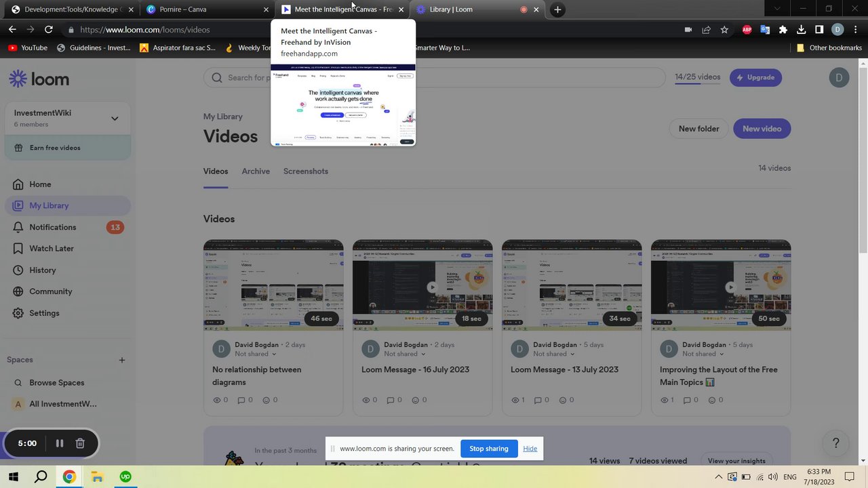Click the search videos field
868x488 pixels.
(434, 77)
